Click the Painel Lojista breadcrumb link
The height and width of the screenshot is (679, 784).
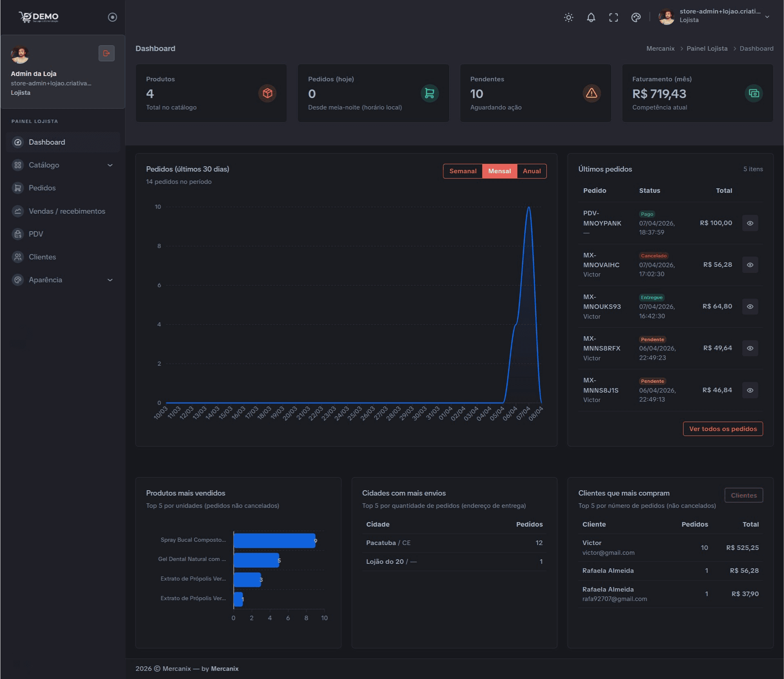[x=707, y=48]
